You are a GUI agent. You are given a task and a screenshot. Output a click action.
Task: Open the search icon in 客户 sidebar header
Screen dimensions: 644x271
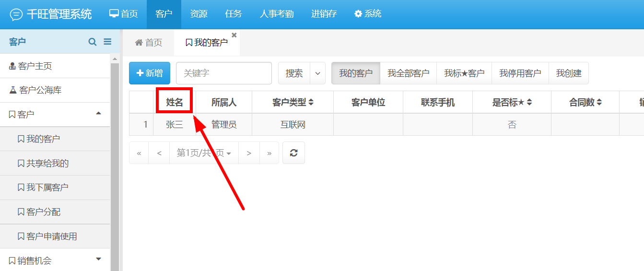93,42
